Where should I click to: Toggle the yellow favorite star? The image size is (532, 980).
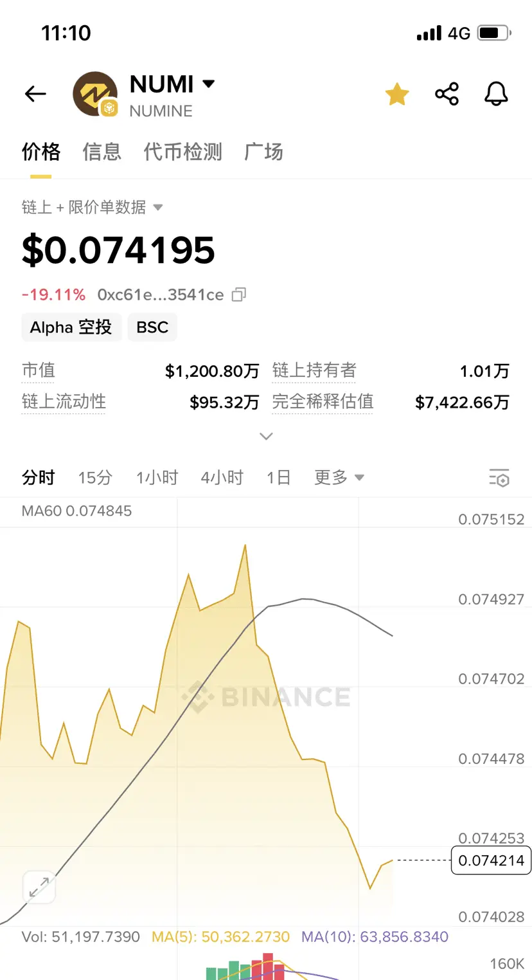[x=397, y=95]
